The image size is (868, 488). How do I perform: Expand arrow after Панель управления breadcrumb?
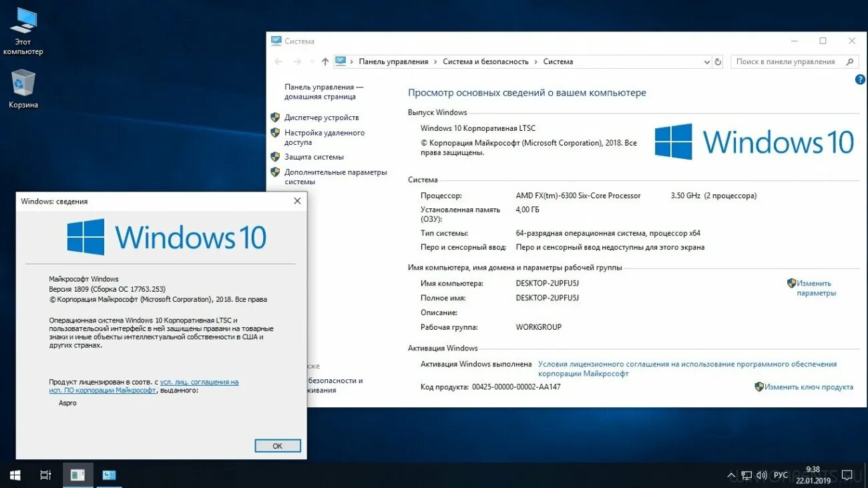435,61
